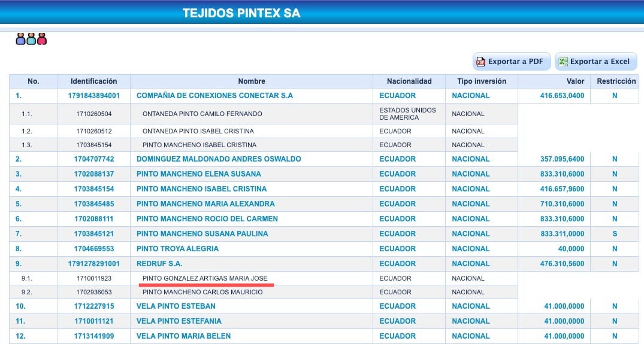Select PINTO GONZALEZ ARTIGAS MARIA JOSE

pyautogui.click(x=205, y=278)
